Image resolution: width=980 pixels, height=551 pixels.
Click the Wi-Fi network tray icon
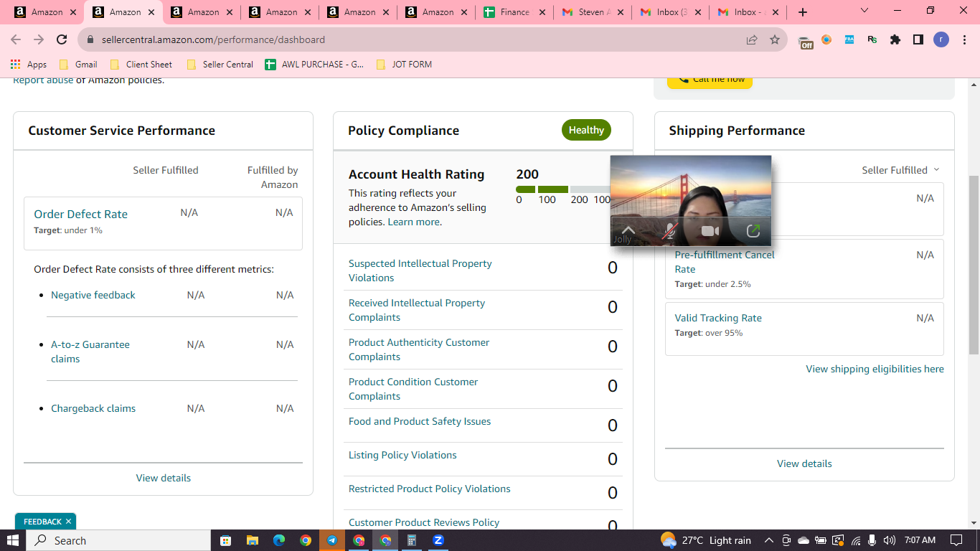[x=855, y=540]
